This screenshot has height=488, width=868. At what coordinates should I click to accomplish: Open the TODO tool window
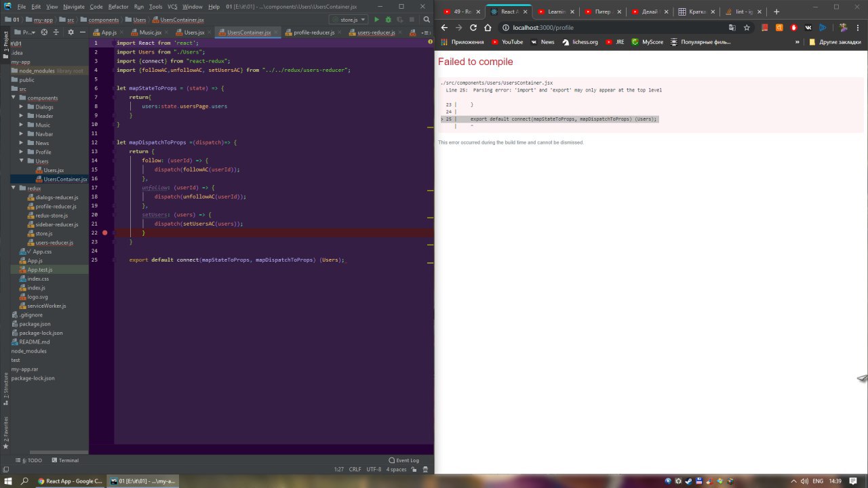click(28, 460)
